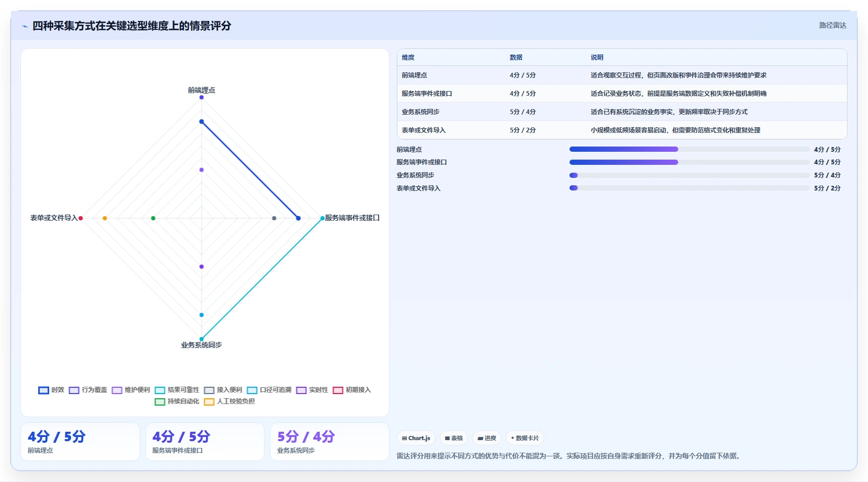This screenshot has width=868, height=482.
Task: Toggle the 行为覆盖 legend series
Action: (x=88, y=390)
